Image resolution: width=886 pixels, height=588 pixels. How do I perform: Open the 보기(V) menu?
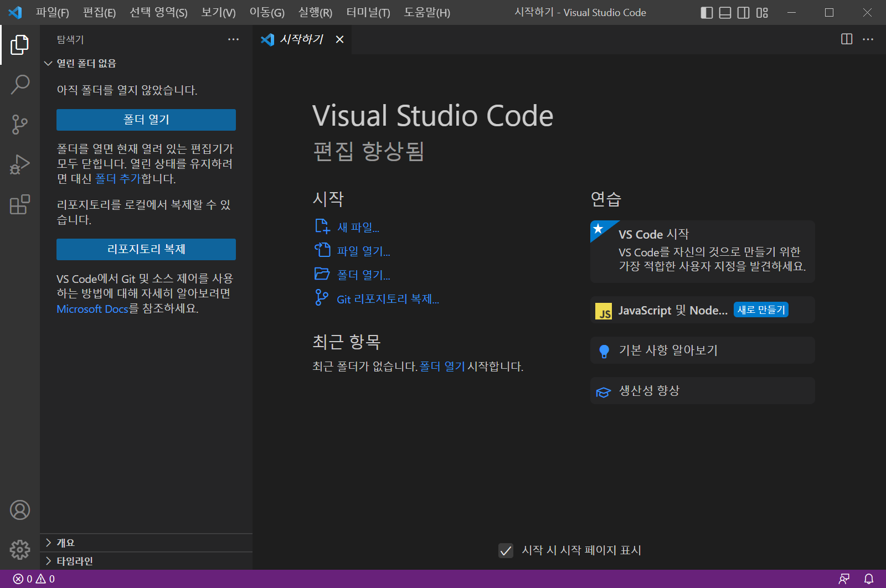click(x=219, y=13)
